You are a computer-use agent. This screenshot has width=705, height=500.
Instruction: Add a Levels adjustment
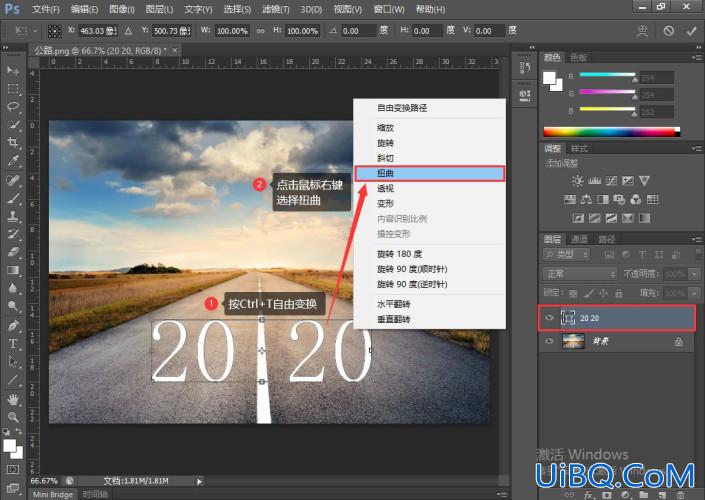tap(594, 181)
